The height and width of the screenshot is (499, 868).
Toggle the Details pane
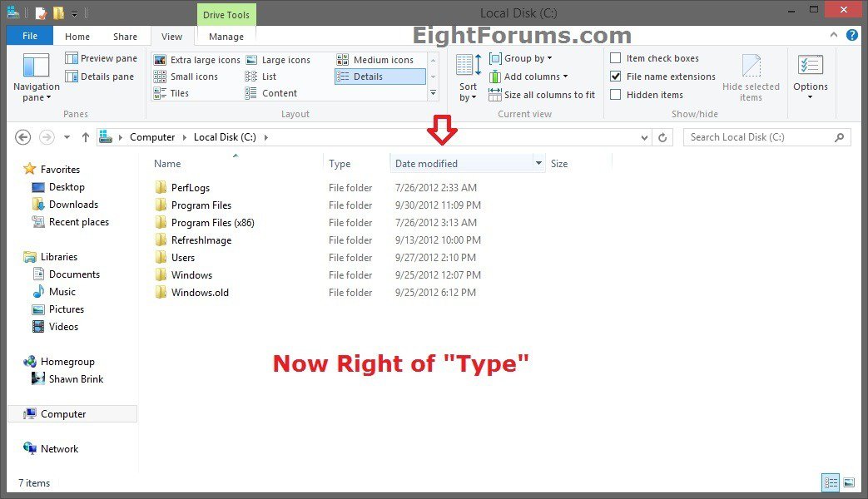point(99,77)
